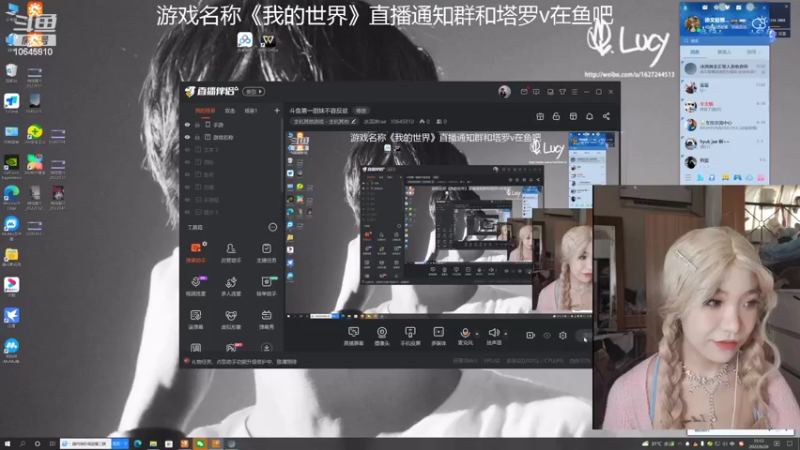Open the GeForce Experience desktop icon

pyautogui.click(x=11, y=167)
